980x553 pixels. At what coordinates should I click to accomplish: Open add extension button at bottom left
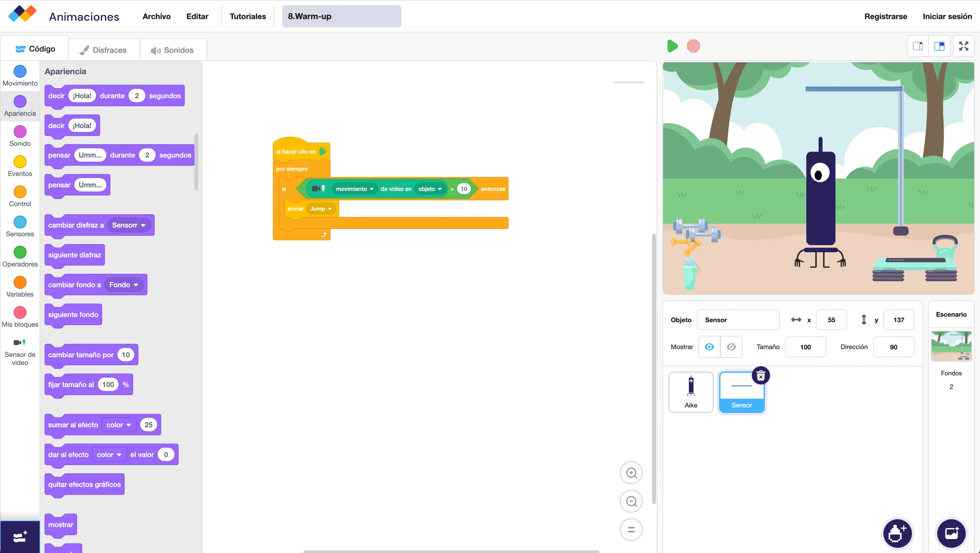20,537
